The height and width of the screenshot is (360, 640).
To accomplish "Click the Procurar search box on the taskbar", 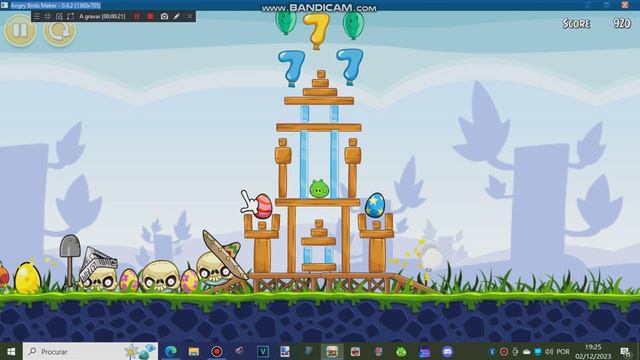I will click(90, 351).
